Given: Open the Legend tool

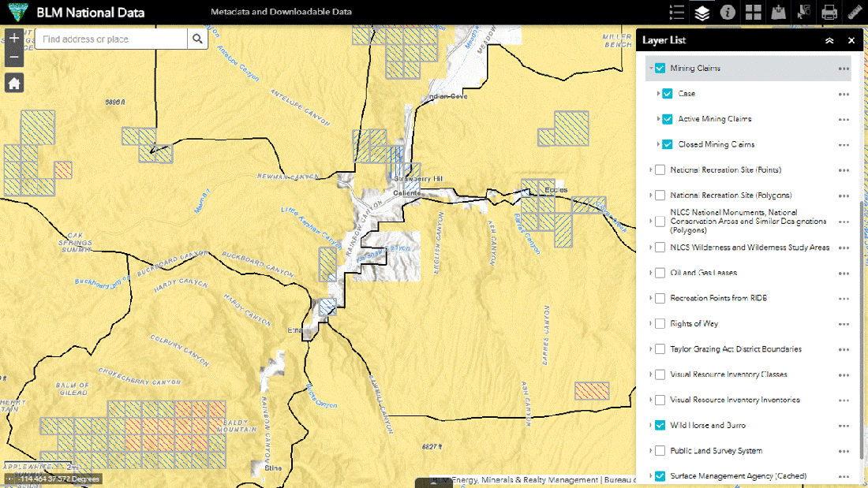Looking at the screenshot, I should (675, 12).
